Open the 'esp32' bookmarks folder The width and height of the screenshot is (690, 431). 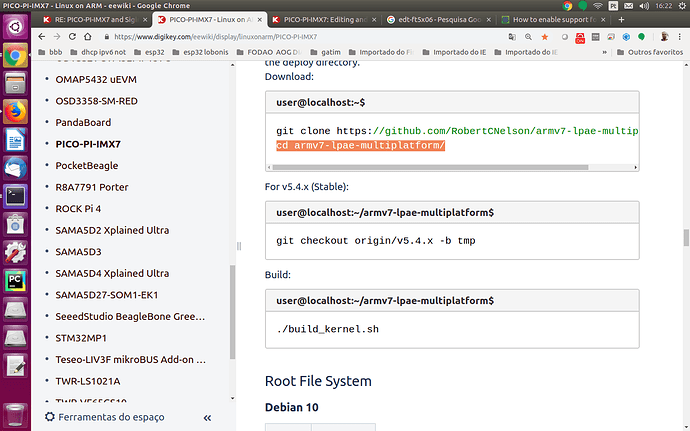pyautogui.click(x=150, y=52)
